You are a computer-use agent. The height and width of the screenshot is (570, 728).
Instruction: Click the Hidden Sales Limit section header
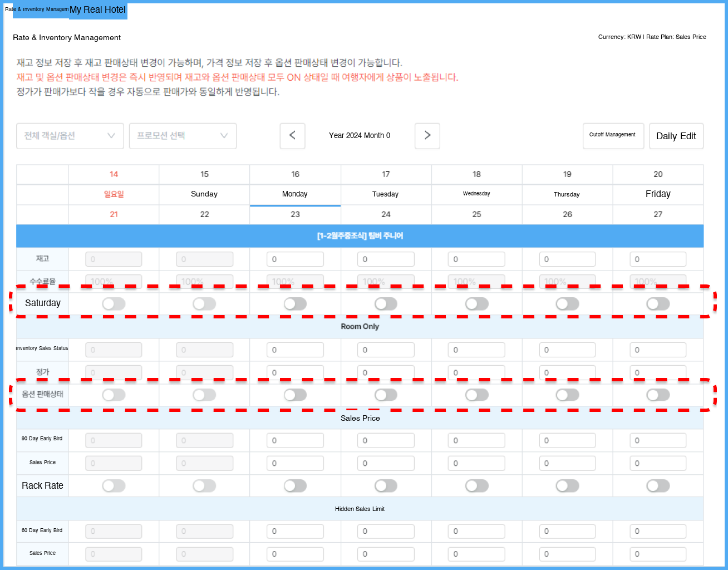(x=360, y=509)
